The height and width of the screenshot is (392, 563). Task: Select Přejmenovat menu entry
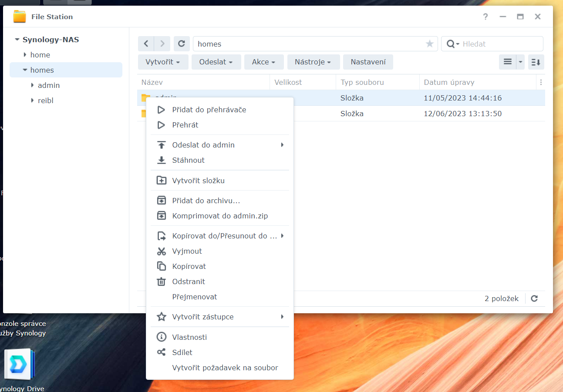point(220,297)
